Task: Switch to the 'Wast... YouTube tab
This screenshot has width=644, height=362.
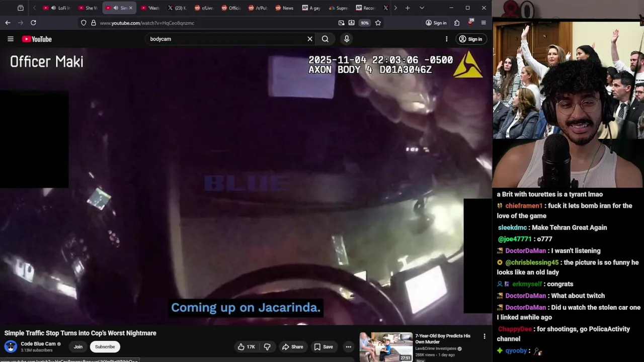Action: (149, 8)
